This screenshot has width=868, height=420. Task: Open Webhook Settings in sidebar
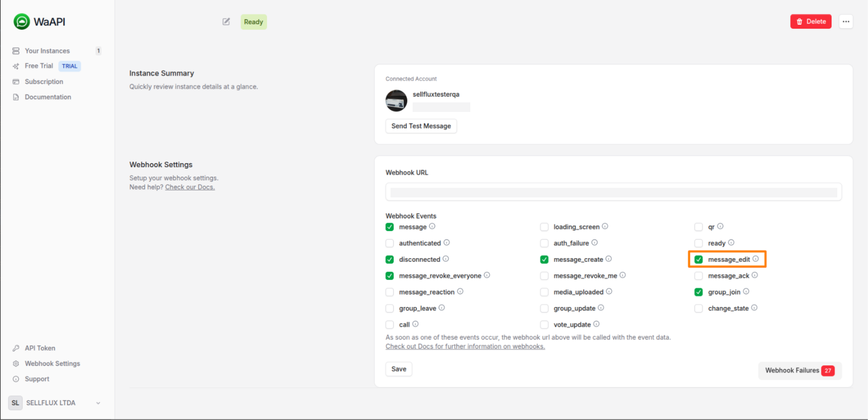52,364
